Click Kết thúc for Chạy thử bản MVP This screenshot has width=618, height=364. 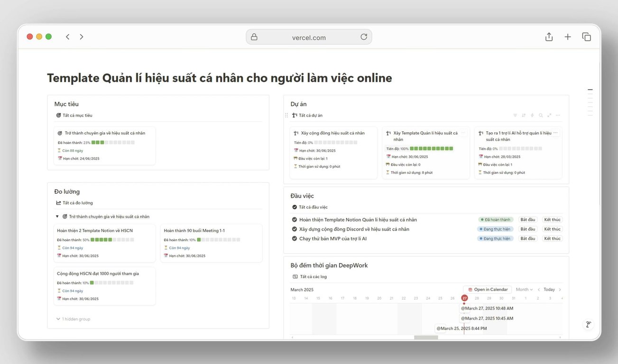[553, 238]
